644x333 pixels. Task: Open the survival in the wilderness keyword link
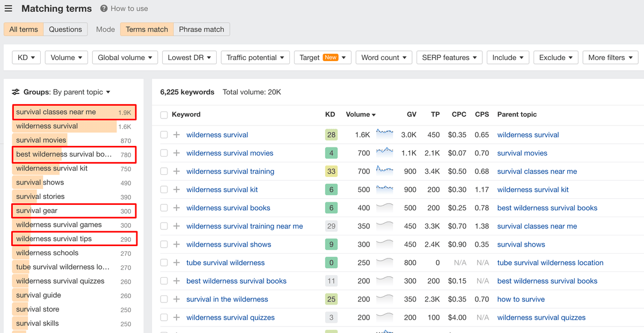pyautogui.click(x=227, y=299)
